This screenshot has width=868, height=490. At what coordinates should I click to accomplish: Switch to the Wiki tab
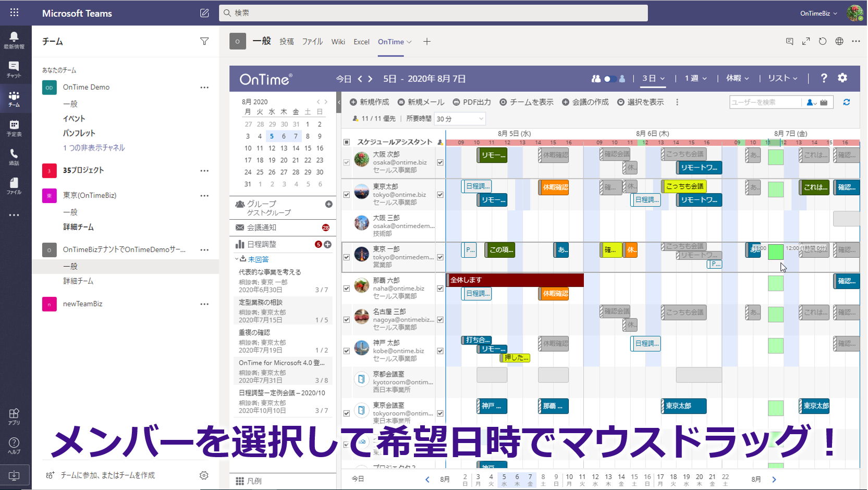338,42
